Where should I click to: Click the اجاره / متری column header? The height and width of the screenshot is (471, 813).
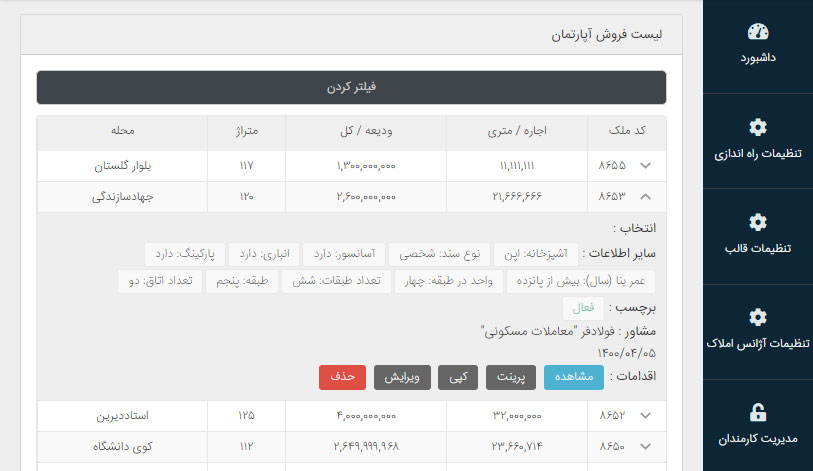(517, 131)
